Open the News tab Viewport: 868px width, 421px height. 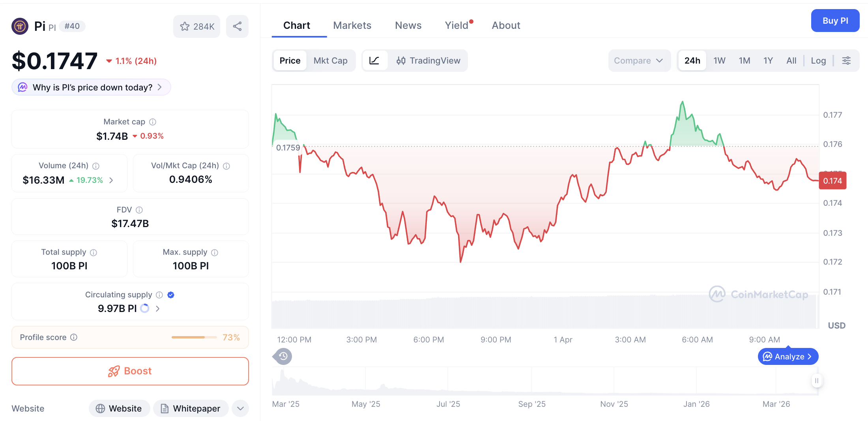(x=408, y=25)
